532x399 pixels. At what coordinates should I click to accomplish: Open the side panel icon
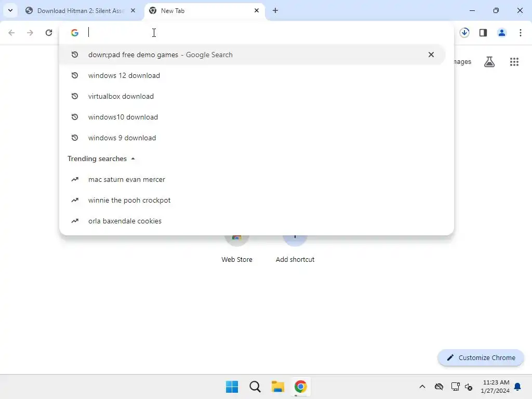(x=483, y=33)
